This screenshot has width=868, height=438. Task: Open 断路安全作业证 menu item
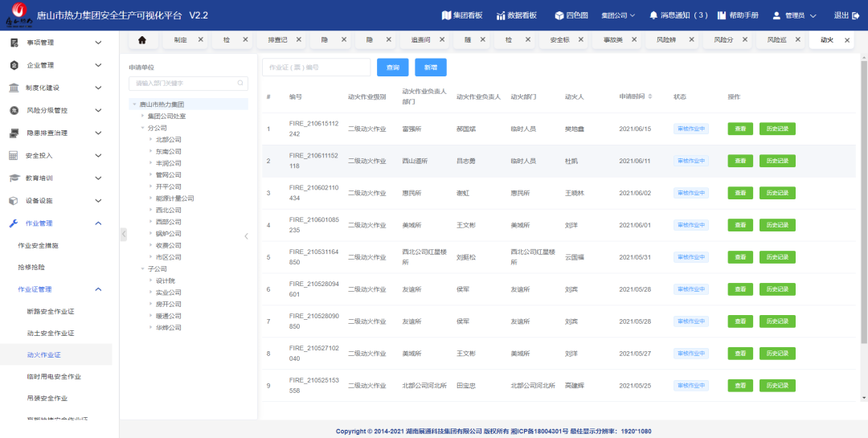51,311
